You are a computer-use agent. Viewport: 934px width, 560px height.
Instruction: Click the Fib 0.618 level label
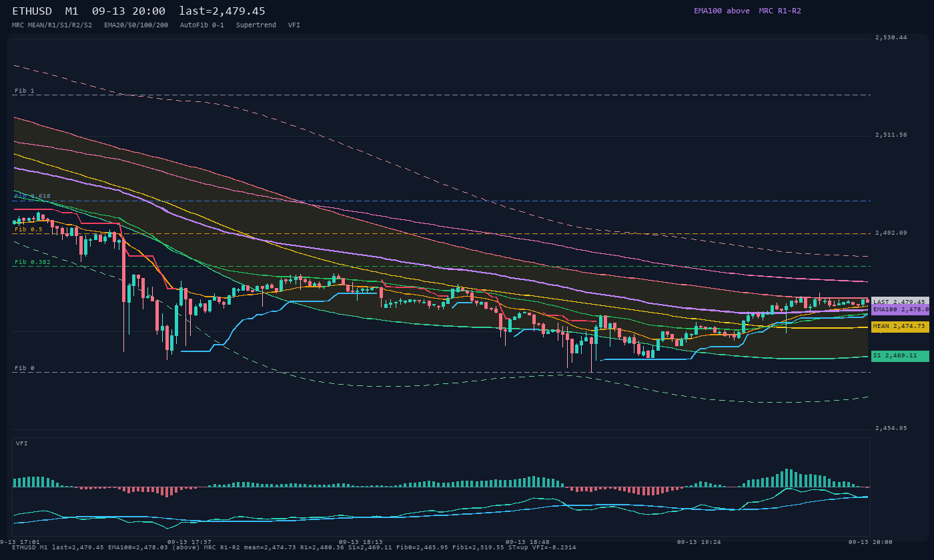(x=33, y=197)
